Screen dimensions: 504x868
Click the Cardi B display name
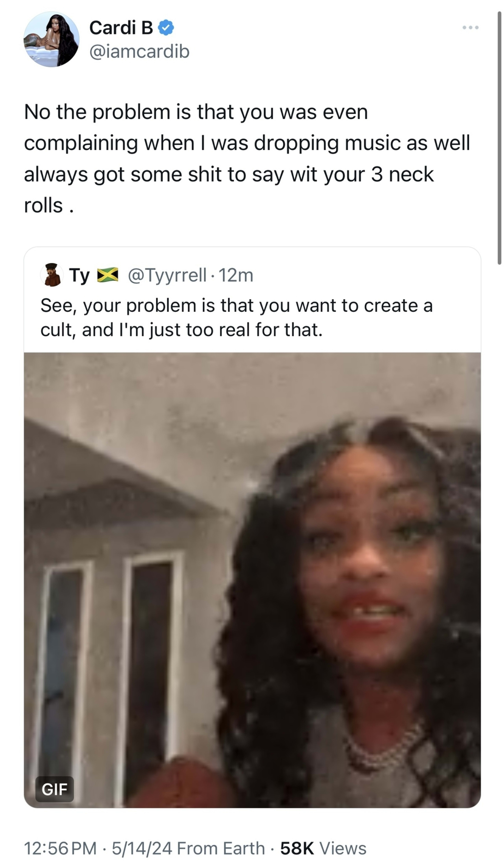point(121,28)
